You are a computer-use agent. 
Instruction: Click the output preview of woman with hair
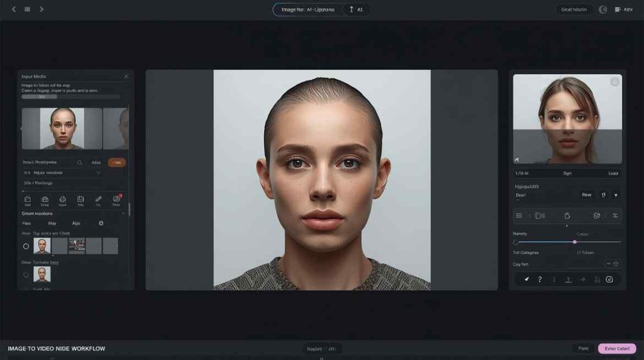pyautogui.click(x=567, y=119)
